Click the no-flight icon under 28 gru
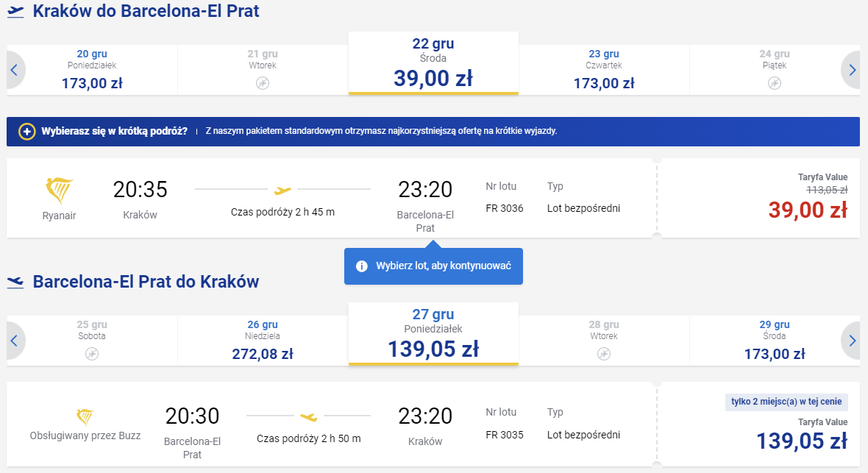 click(604, 354)
